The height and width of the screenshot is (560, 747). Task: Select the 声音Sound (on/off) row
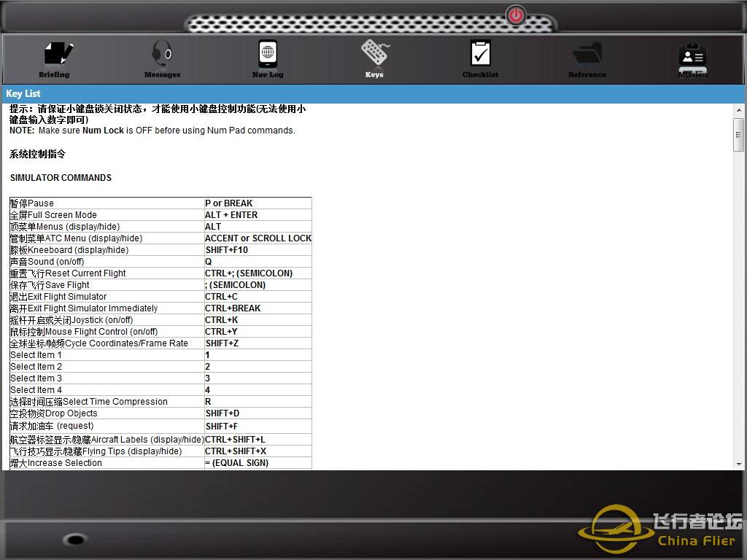(160, 262)
